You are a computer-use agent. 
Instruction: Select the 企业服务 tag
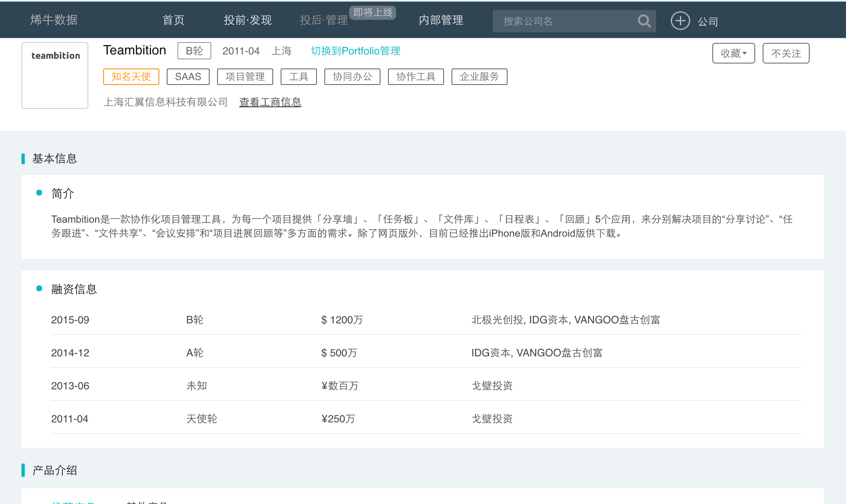[x=479, y=77]
